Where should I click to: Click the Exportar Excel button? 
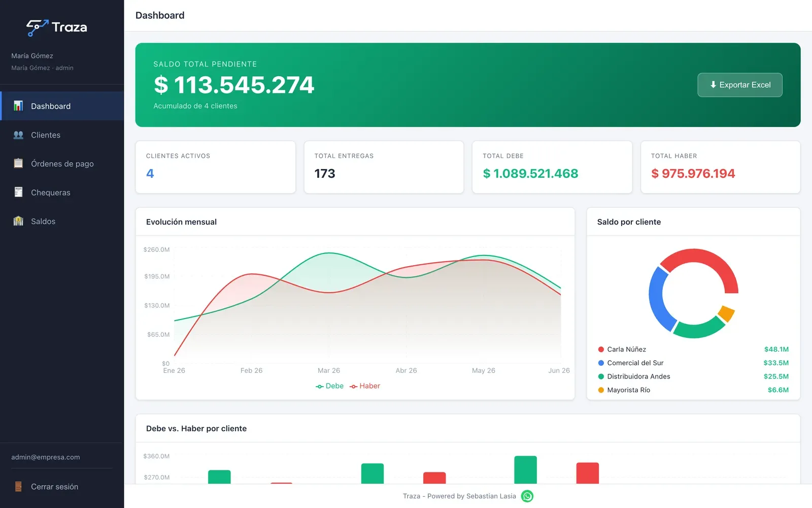[739, 85]
